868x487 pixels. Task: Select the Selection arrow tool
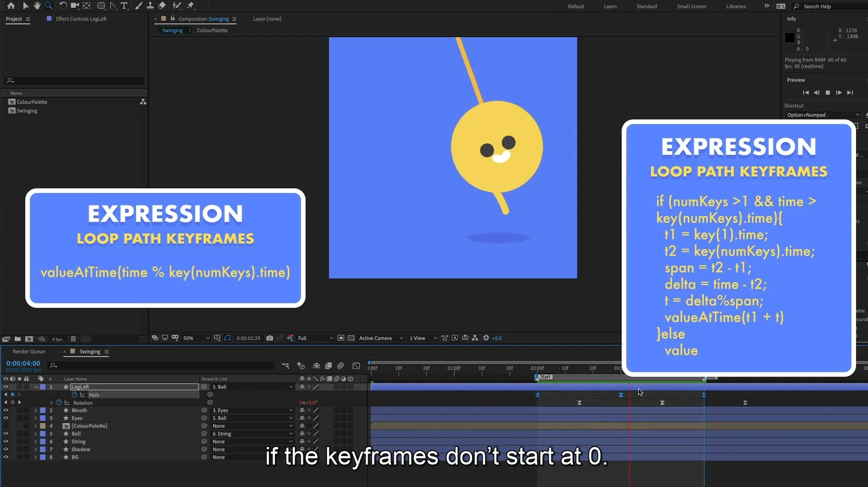pyautogui.click(x=26, y=6)
